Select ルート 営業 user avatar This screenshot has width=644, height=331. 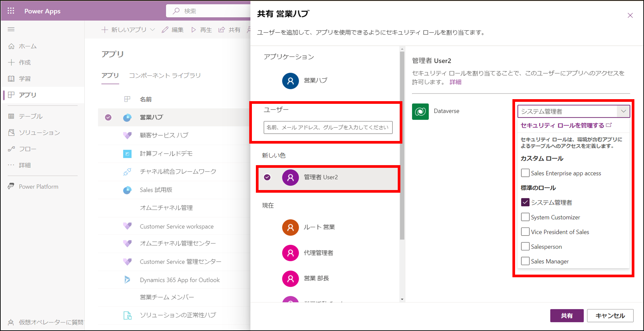[290, 227]
